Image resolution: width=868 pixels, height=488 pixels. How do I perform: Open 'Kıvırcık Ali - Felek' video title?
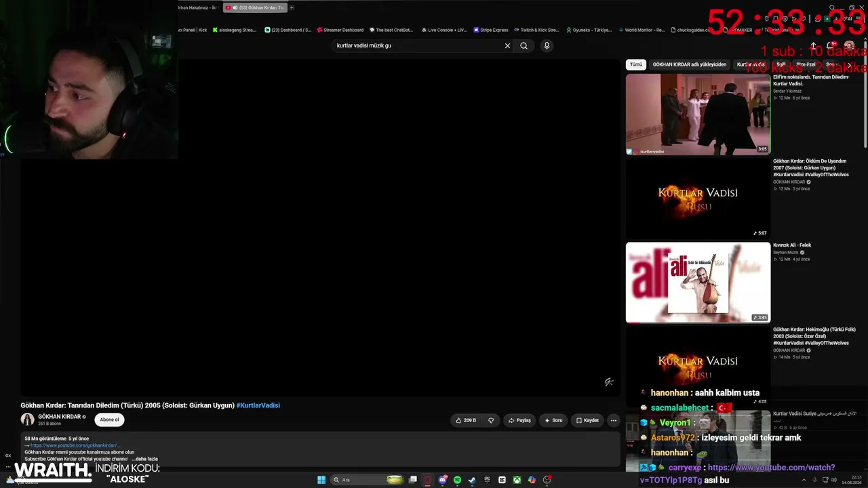point(792,245)
